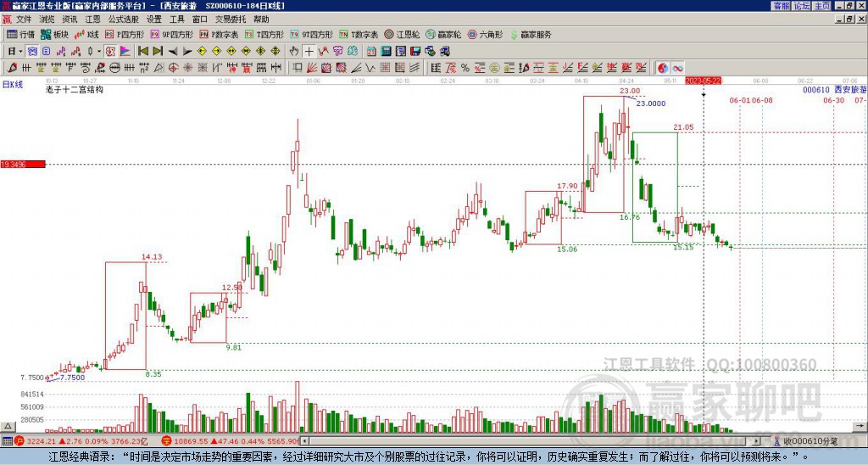Click the 2023.05.22 date marker

point(704,81)
